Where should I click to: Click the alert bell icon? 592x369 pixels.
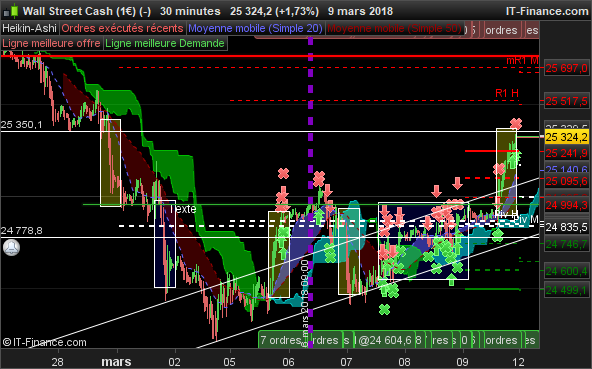click(11, 248)
